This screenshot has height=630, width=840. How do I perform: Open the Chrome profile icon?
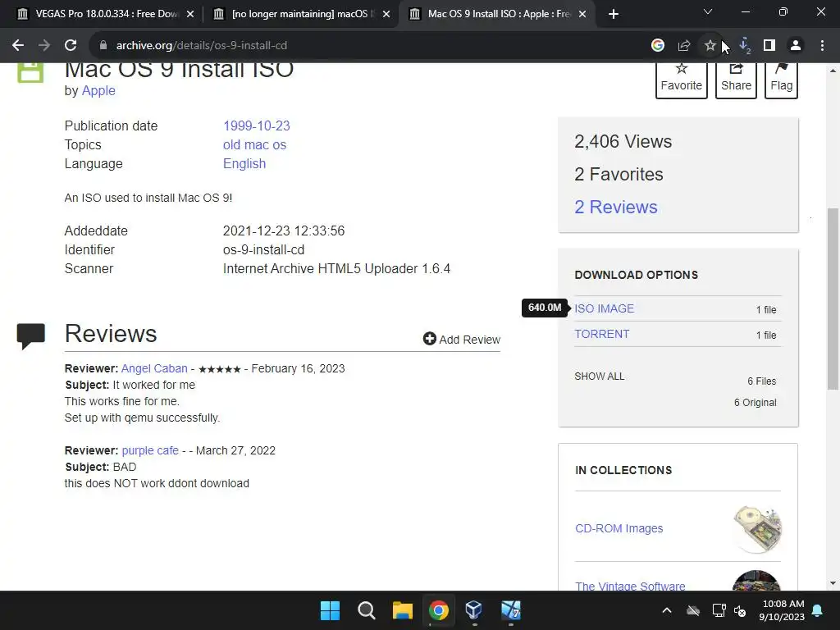[x=796, y=46]
